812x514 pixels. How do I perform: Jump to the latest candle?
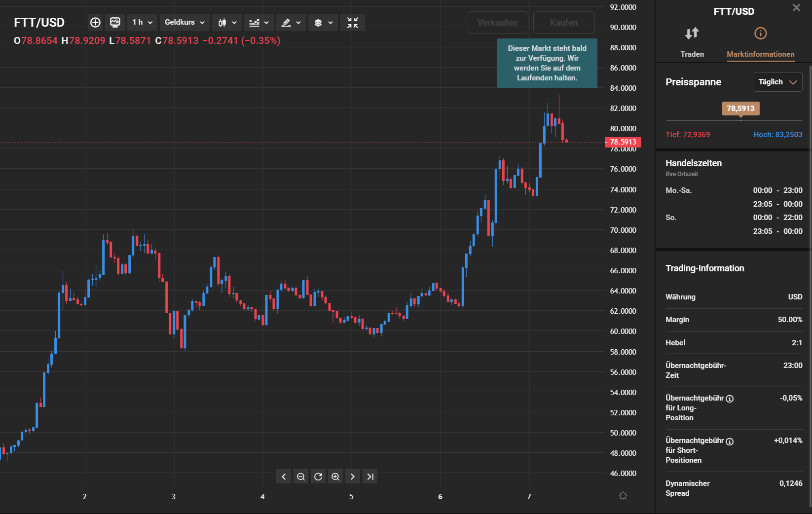370,477
